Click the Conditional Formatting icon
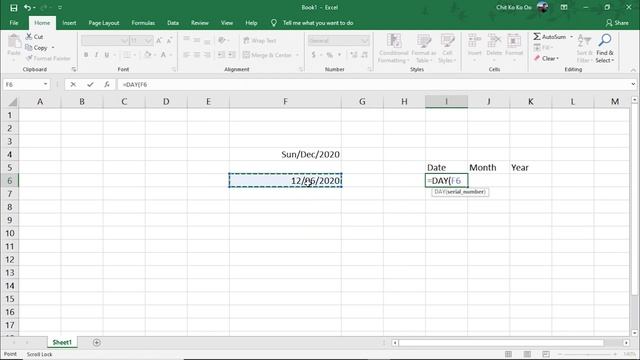Screen dimensions: 640x360 pyautogui.click(x=394, y=41)
